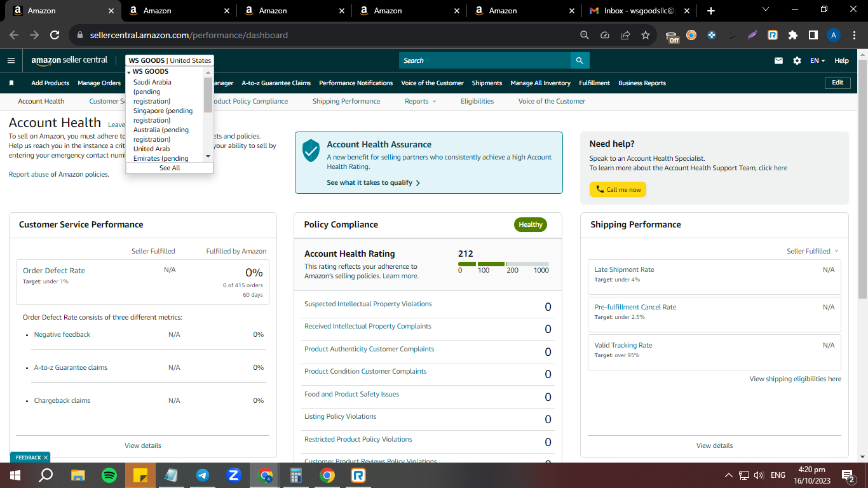
Task: Click the extension icon with Off badge
Action: tap(672, 36)
